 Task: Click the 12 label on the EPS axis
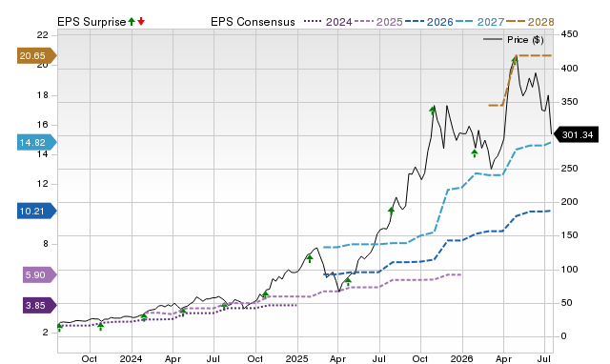click(42, 184)
